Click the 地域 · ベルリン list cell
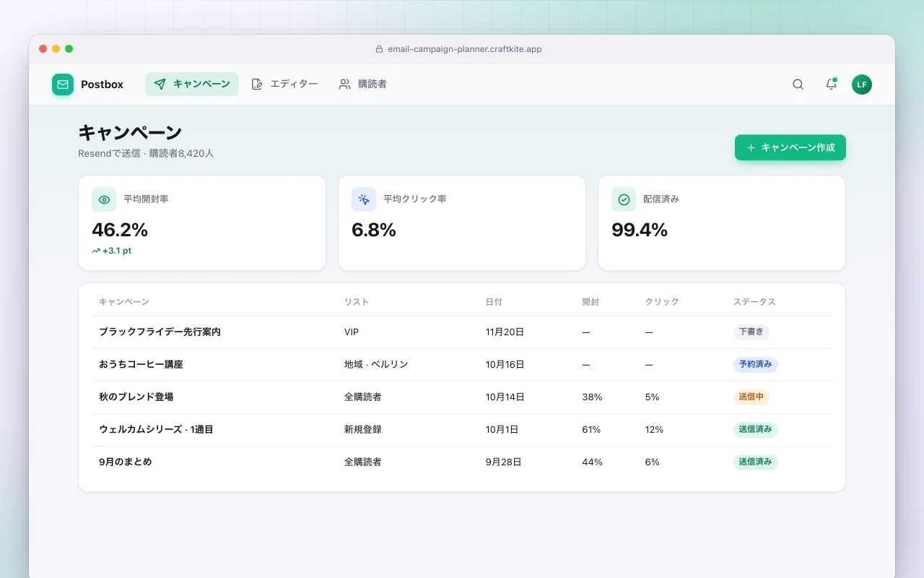This screenshot has height=578, width=924. (376, 365)
